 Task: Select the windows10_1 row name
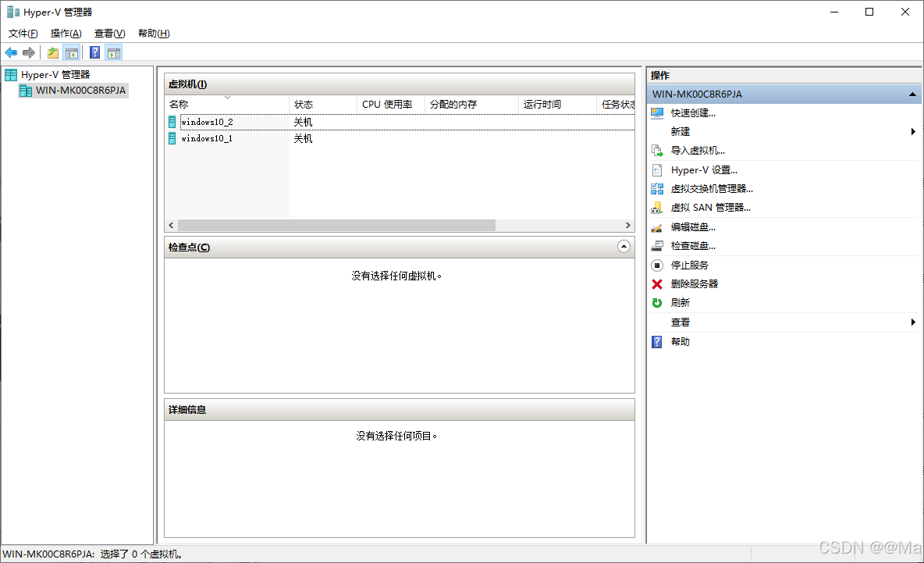tap(207, 138)
